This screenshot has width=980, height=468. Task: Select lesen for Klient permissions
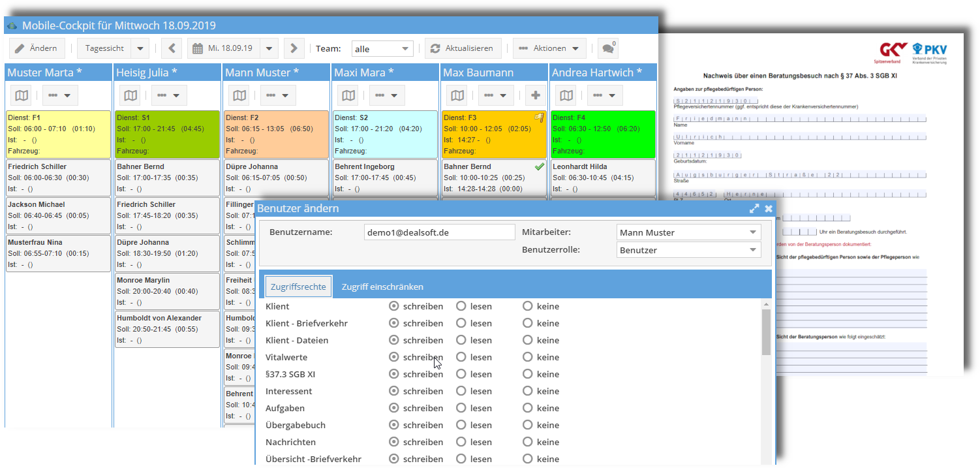coord(463,306)
